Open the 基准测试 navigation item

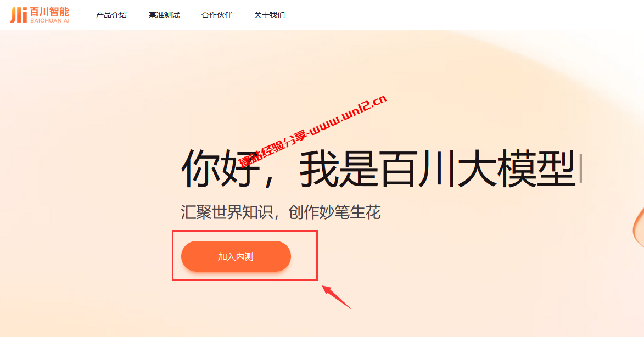pos(164,15)
